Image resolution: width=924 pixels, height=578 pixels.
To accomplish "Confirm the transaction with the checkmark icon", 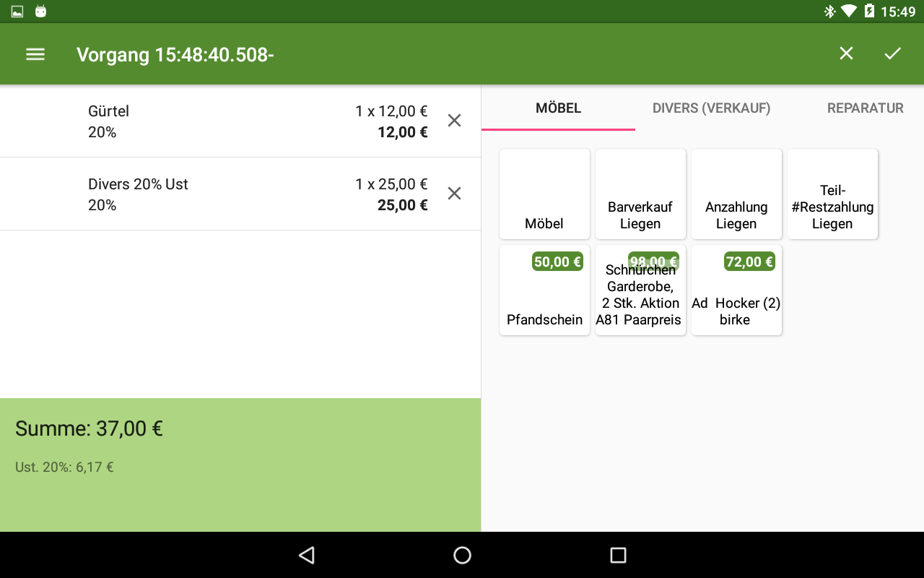I will 893,53.
